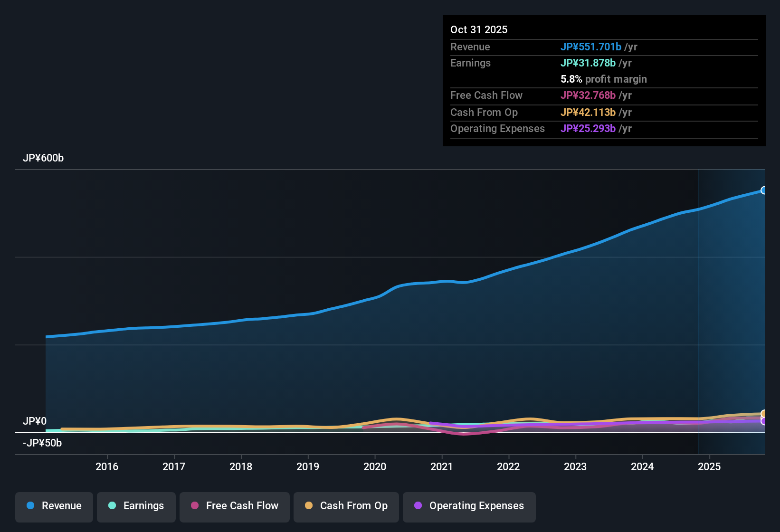Image resolution: width=780 pixels, height=532 pixels.
Task: Click the JP¥551.701b revenue value link
Action: coord(591,47)
